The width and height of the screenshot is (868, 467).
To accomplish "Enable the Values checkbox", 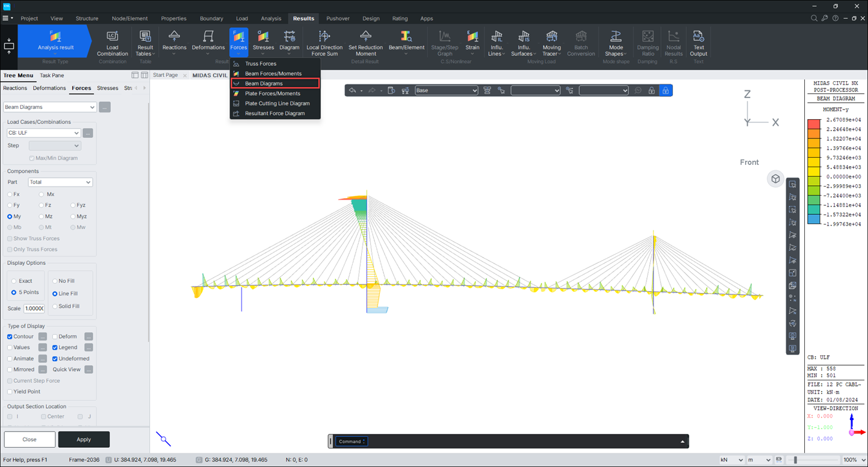I will [x=10, y=347].
